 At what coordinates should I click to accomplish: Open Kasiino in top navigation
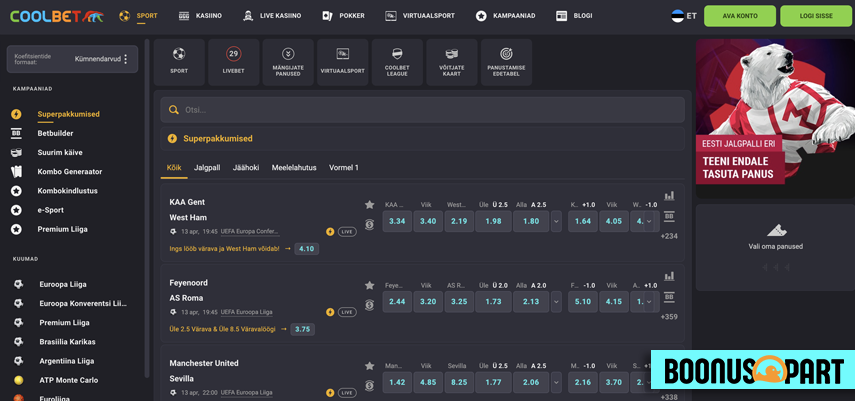click(200, 16)
